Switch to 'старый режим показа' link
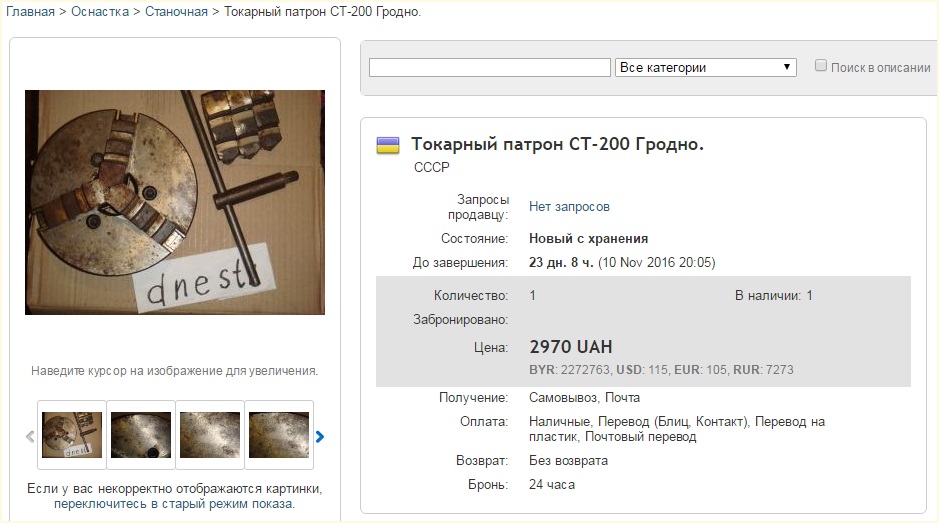This screenshot has height=523, width=939. click(174, 504)
